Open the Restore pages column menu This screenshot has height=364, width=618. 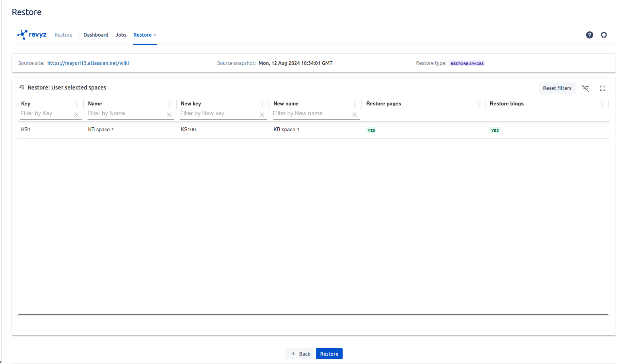pyautogui.click(x=478, y=104)
